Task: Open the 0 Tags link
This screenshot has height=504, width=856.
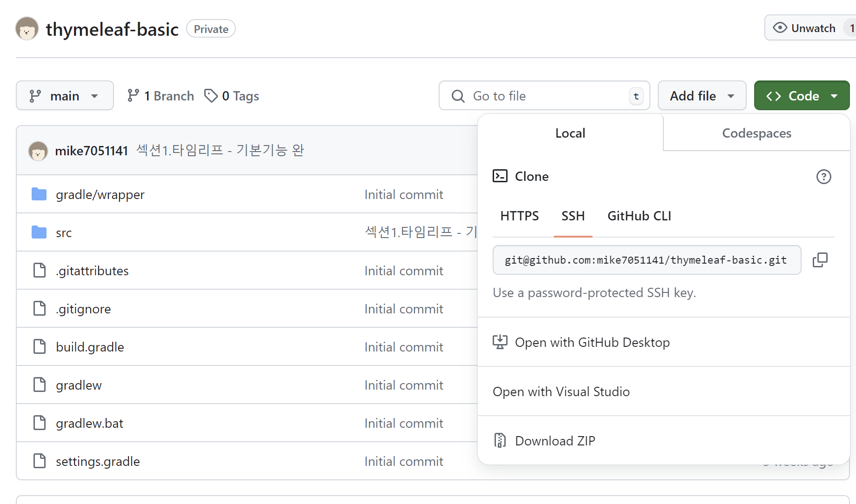Action: [x=232, y=96]
